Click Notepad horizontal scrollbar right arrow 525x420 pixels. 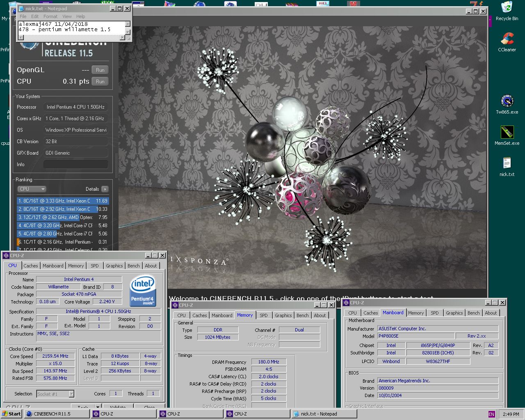tap(122, 38)
